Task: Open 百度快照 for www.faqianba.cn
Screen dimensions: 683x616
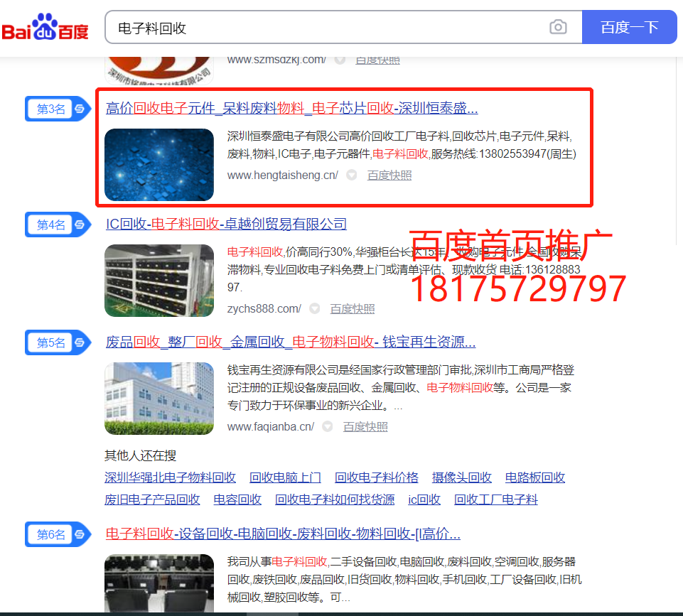Action: click(x=365, y=426)
